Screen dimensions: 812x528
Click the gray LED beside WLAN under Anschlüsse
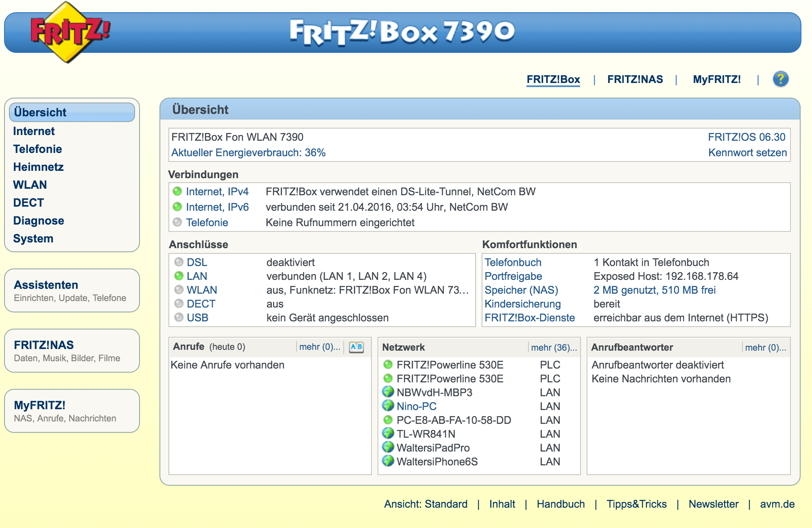point(179,289)
